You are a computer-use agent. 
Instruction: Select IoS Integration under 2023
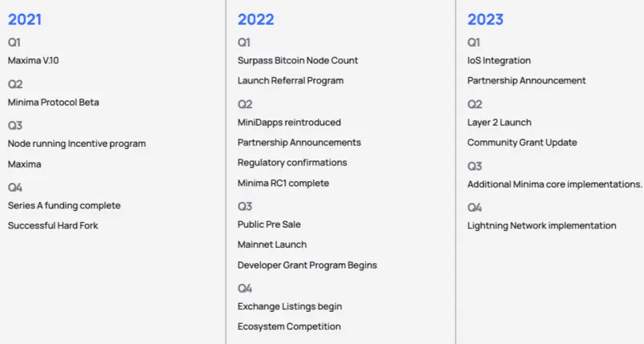pos(499,61)
